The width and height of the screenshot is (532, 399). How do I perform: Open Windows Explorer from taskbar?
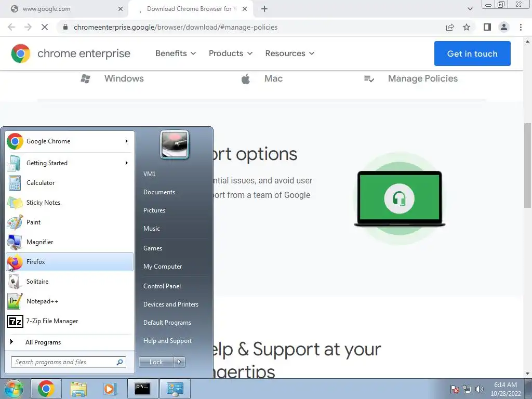tap(78, 389)
